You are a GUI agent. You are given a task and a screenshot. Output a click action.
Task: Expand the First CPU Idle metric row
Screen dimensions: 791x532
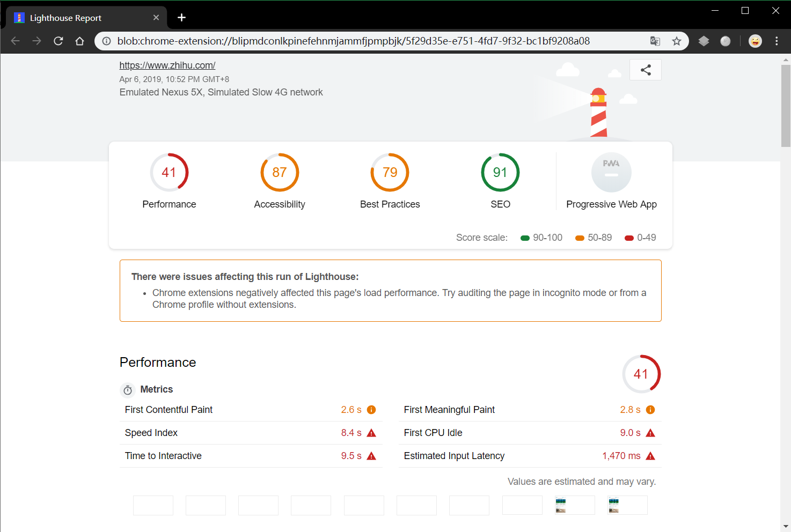(530, 433)
